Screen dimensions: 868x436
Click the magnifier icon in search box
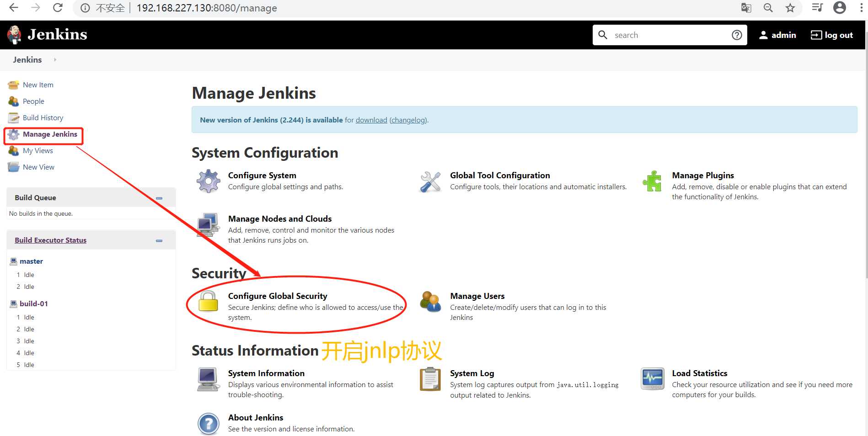coord(603,35)
